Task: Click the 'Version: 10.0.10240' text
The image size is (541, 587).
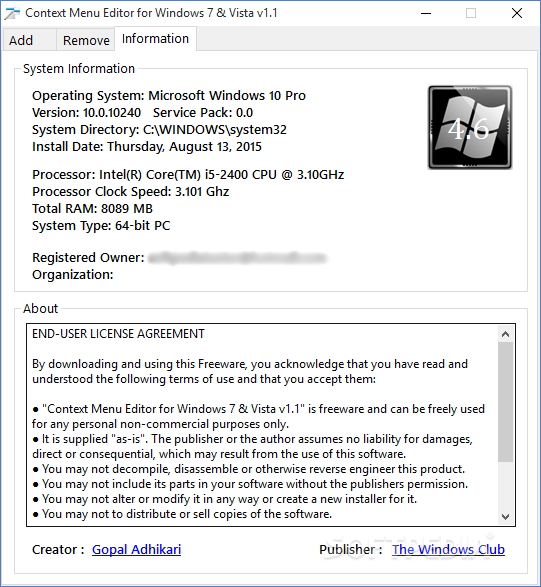Action: [x=86, y=113]
